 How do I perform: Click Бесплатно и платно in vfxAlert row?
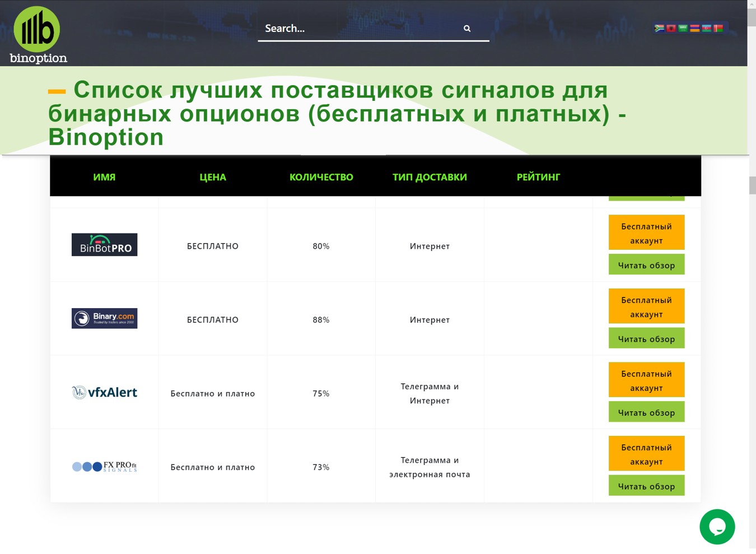pos(213,394)
